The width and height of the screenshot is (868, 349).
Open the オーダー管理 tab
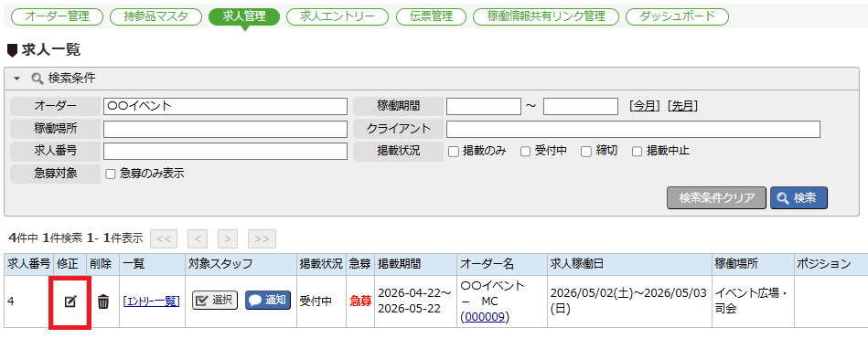[57, 16]
